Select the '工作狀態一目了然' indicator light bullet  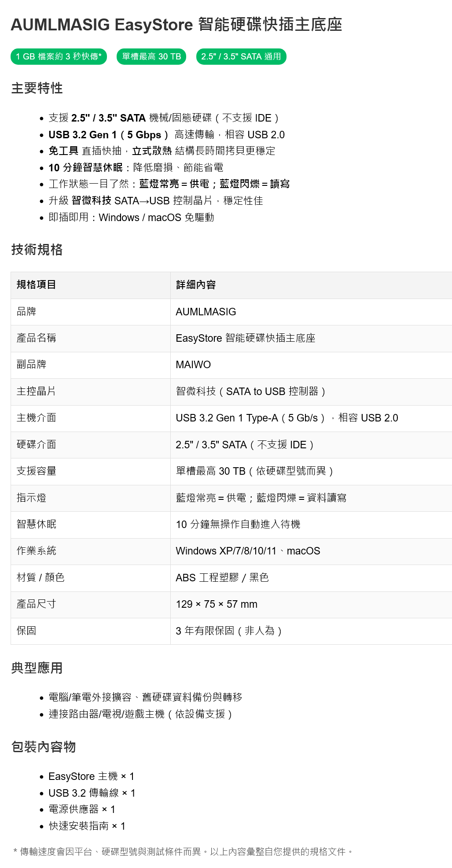[x=169, y=184]
